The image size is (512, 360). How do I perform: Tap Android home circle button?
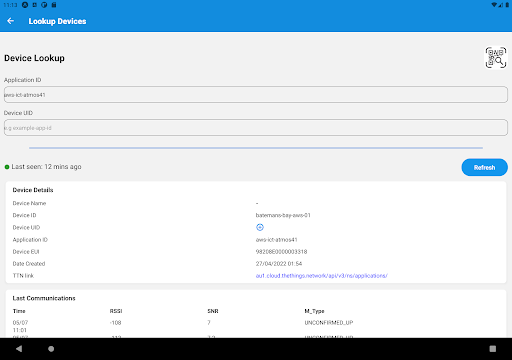tap(51, 349)
